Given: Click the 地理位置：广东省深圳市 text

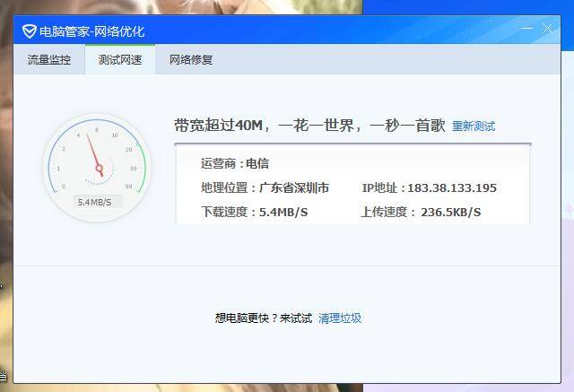Looking at the screenshot, I should (265, 187).
